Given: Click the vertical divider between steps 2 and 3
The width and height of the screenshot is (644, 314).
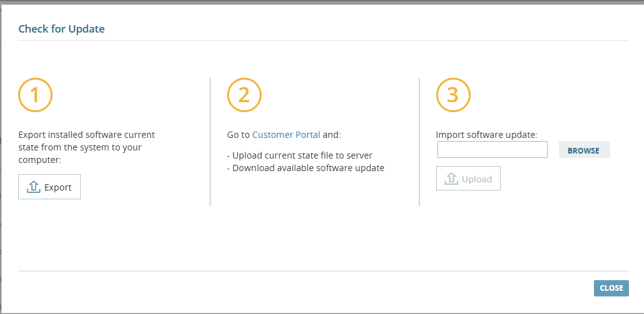Looking at the screenshot, I should [x=419, y=142].
